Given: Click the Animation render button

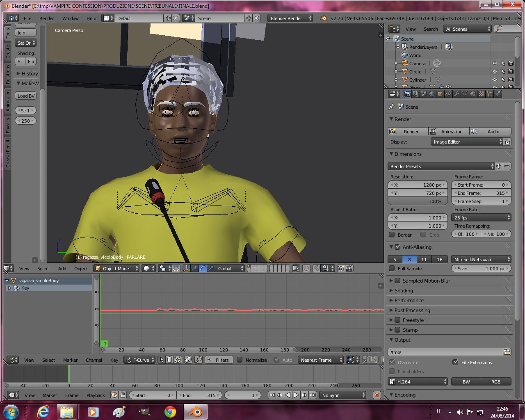Looking at the screenshot, I should pyautogui.click(x=449, y=131).
